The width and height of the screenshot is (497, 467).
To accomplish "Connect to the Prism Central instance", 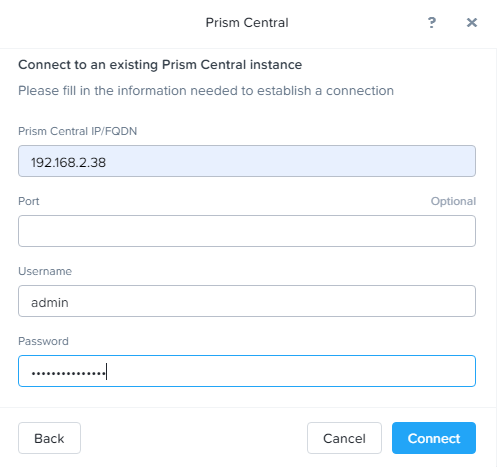I will click(434, 438).
